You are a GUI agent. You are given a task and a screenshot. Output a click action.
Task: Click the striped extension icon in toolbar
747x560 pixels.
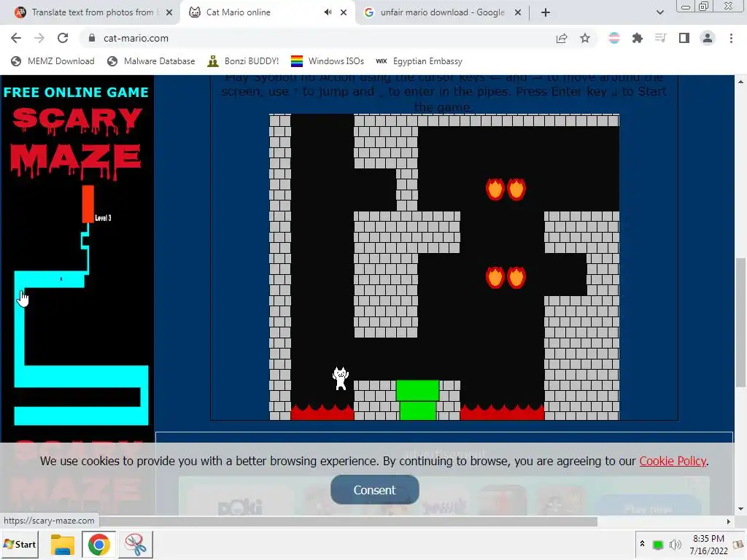point(614,38)
